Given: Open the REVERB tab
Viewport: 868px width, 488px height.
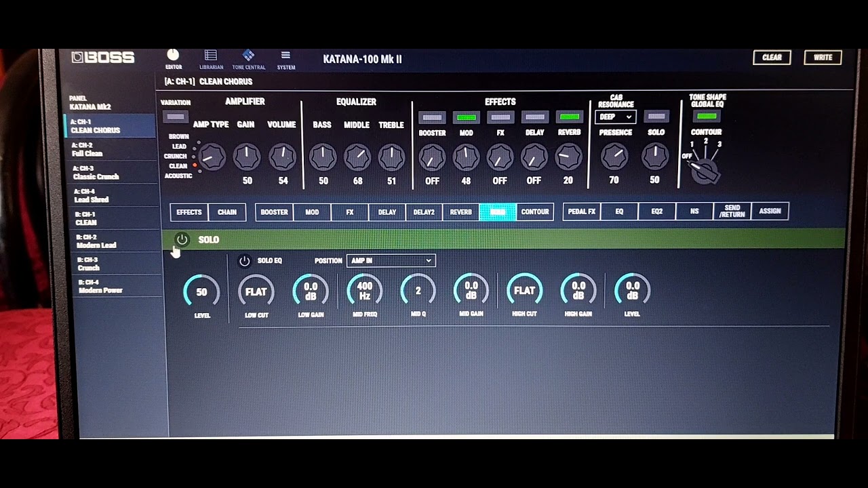Looking at the screenshot, I should click(x=461, y=212).
